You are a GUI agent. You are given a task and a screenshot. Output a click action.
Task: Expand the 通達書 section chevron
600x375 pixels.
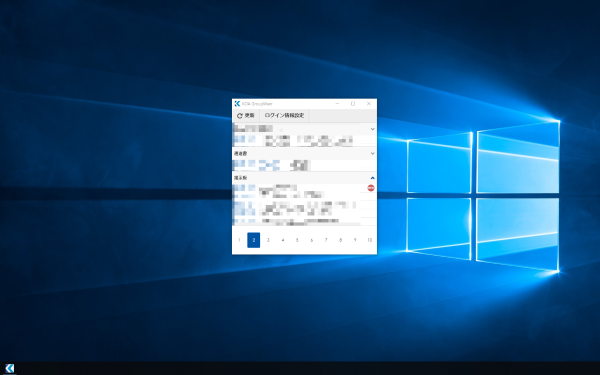tap(372, 153)
